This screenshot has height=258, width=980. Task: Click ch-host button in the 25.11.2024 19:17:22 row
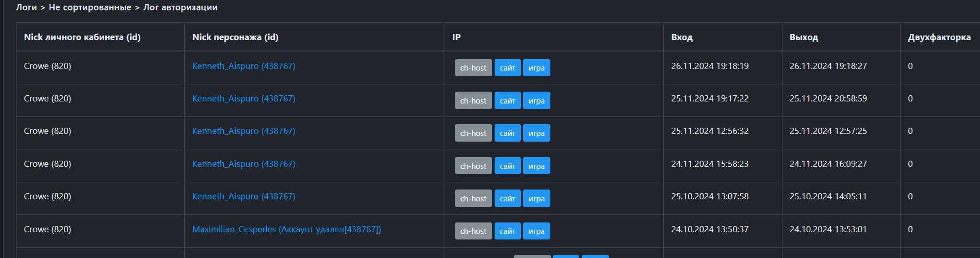pyautogui.click(x=473, y=101)
